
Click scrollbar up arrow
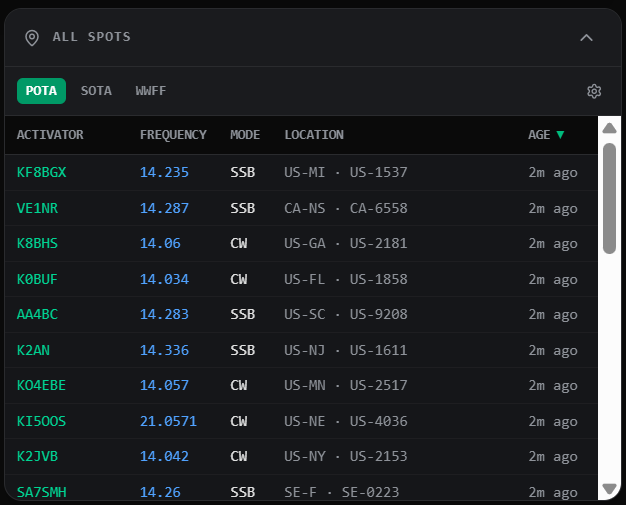(x=609, y=128)
